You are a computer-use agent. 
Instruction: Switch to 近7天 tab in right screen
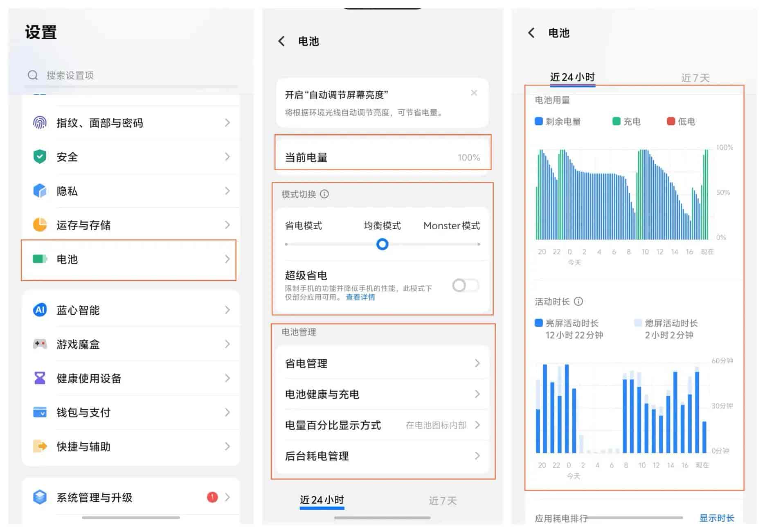(695, 78)
